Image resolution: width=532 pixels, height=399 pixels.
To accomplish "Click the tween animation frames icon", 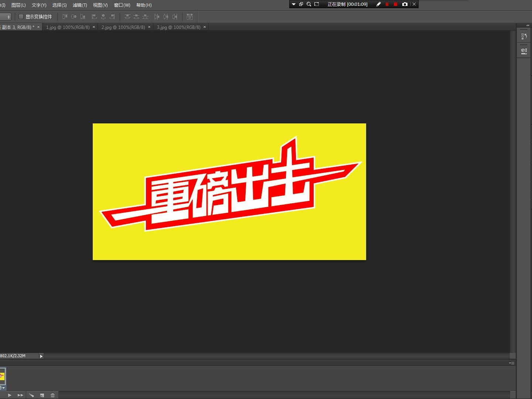I will point(31,395).
